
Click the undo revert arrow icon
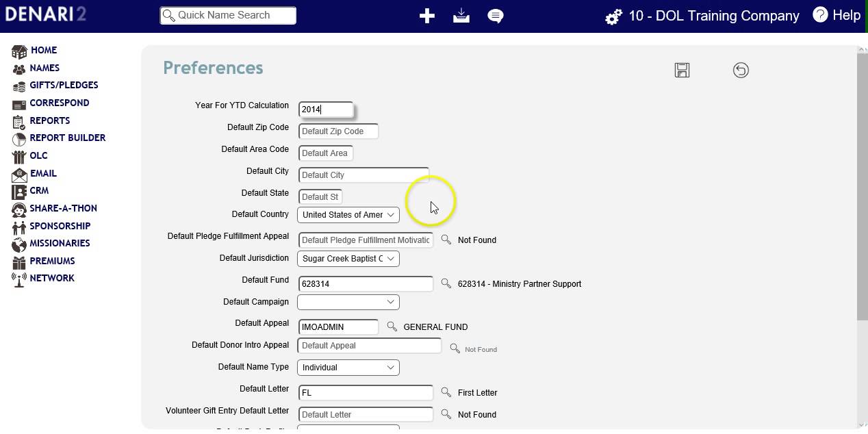[741, 70]
